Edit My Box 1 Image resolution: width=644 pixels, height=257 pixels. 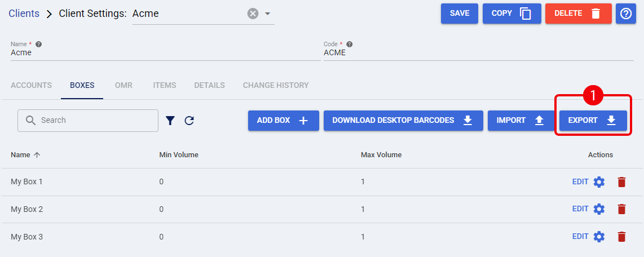(x=580, y=181)
